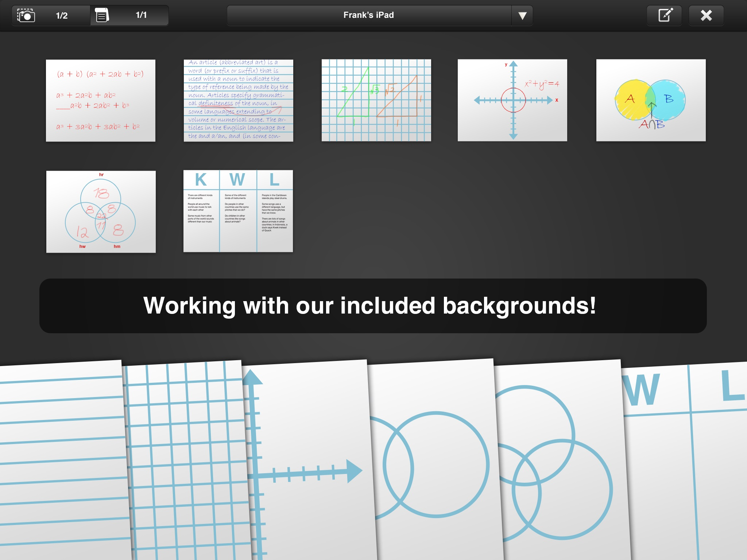Open the algebra expansion page thumbnail

point(101,101)
